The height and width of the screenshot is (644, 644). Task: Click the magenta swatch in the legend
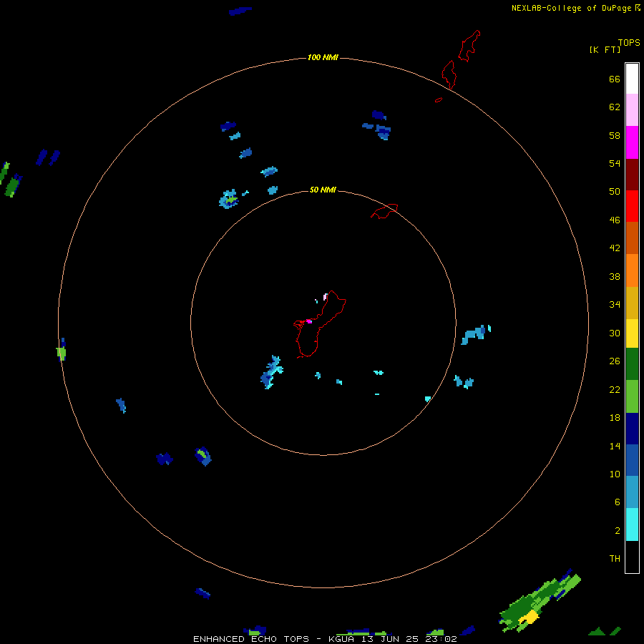[632, 142]
